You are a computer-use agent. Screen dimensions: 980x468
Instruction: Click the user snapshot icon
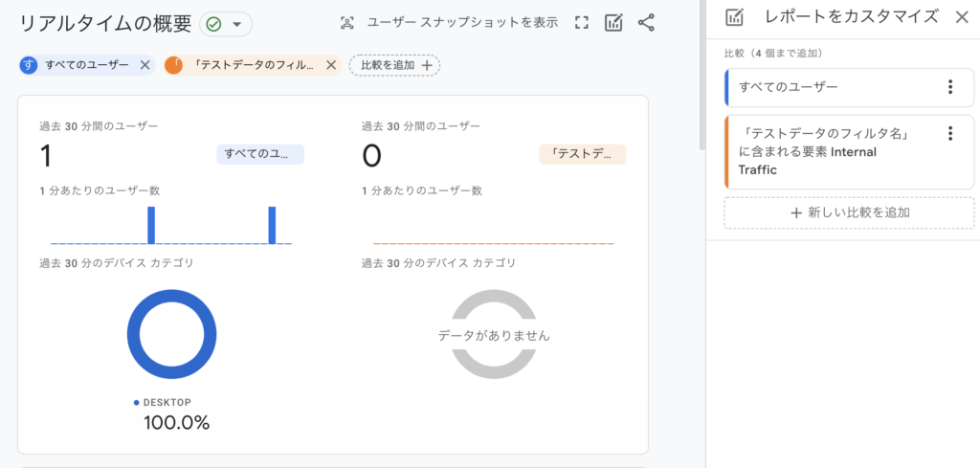coord(347,23)
